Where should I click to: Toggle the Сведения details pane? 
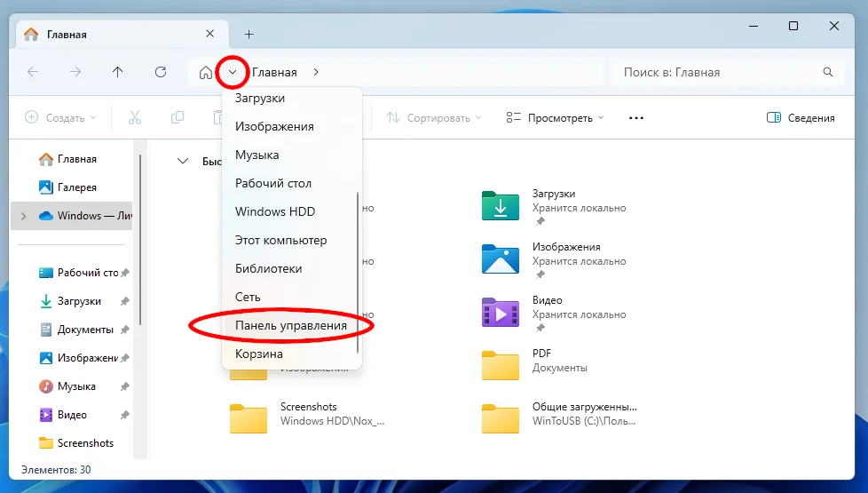coord(801,117)
